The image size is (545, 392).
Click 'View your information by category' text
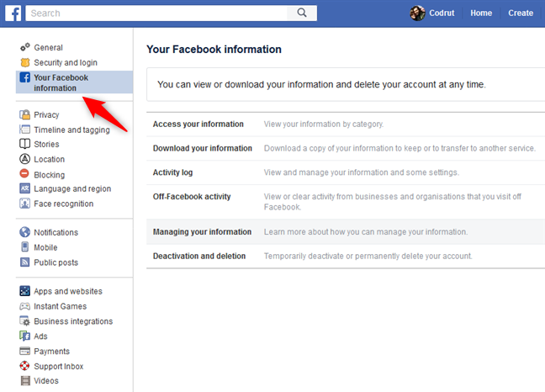click(324, 124)
